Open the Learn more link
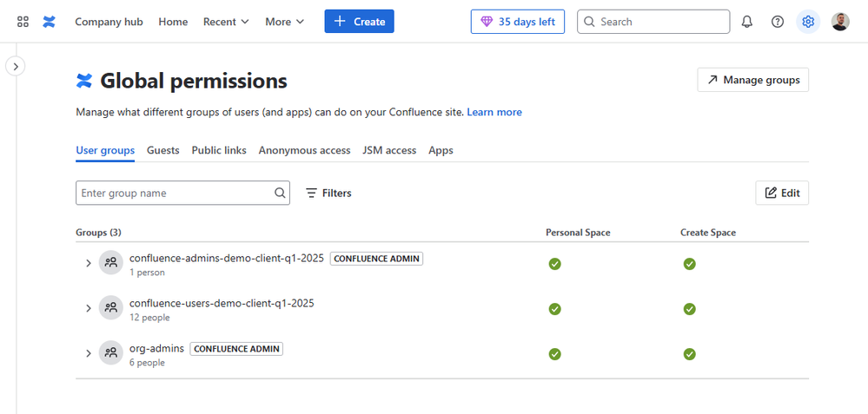This screenshot has height=414, width=868. pos(494,112)
